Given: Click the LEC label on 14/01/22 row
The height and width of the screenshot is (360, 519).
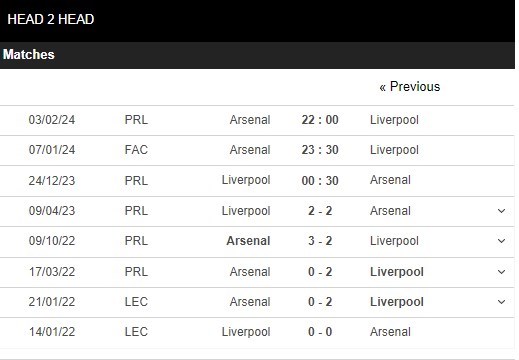Looking at the screenshot, I should point(136,332).
